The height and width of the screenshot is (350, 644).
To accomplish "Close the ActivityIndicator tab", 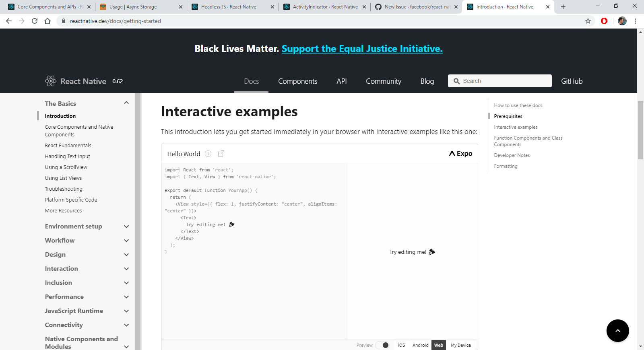I will tap(364, 7).
